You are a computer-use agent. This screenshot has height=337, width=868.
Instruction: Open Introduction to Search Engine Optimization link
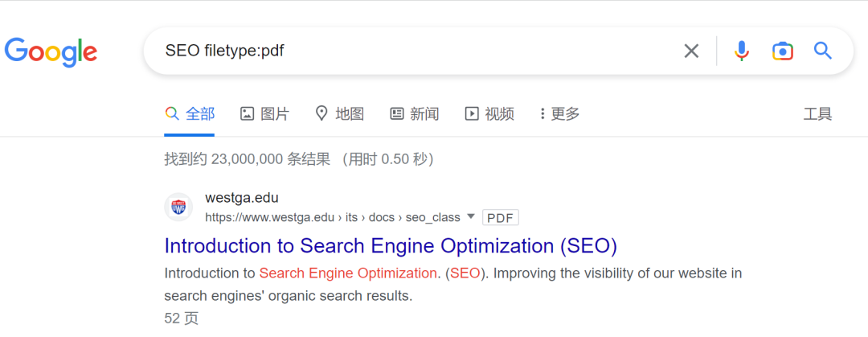tap(391, 245)
